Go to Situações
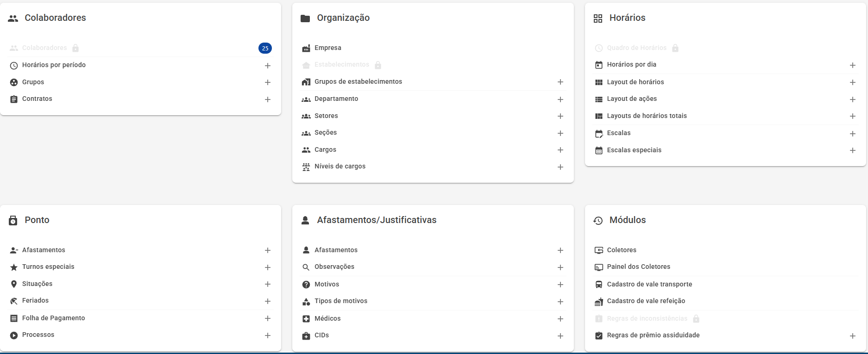 click(x=37, y=284)
